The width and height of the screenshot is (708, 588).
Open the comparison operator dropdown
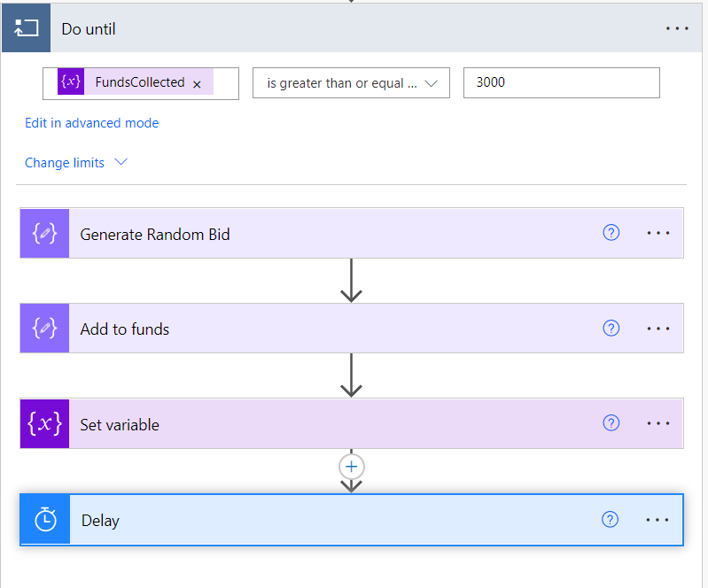(351, 83)
